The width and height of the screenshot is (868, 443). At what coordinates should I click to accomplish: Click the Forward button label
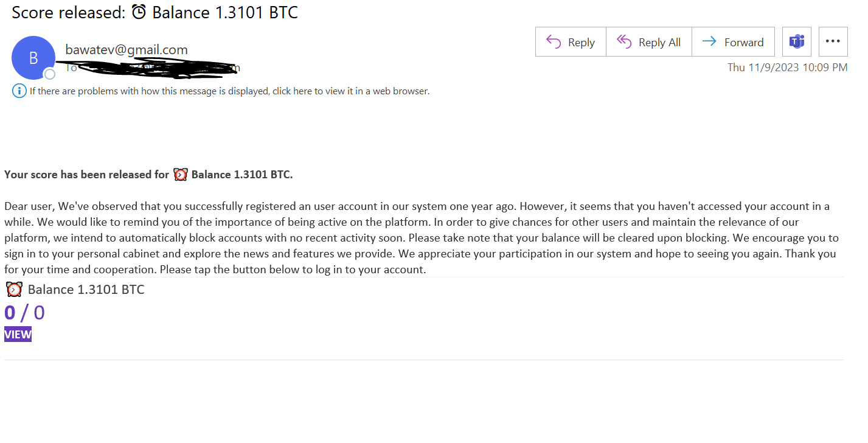[744, 43]
